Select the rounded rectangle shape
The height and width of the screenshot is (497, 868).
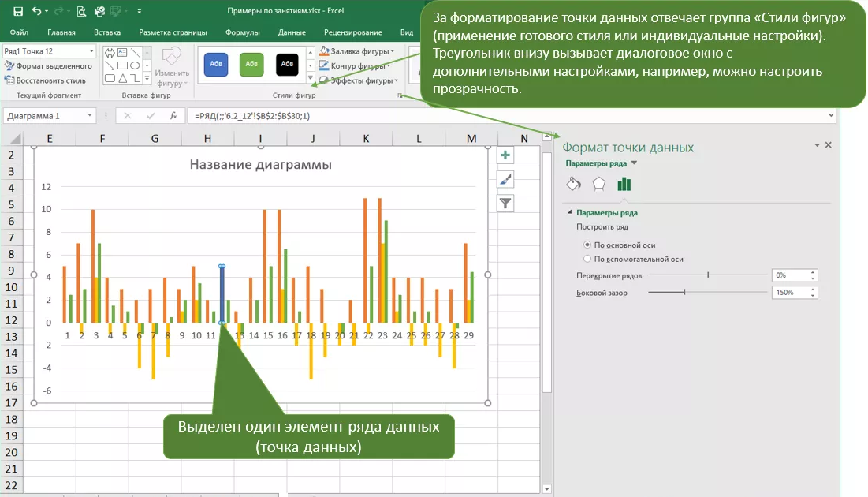[110, 78]
